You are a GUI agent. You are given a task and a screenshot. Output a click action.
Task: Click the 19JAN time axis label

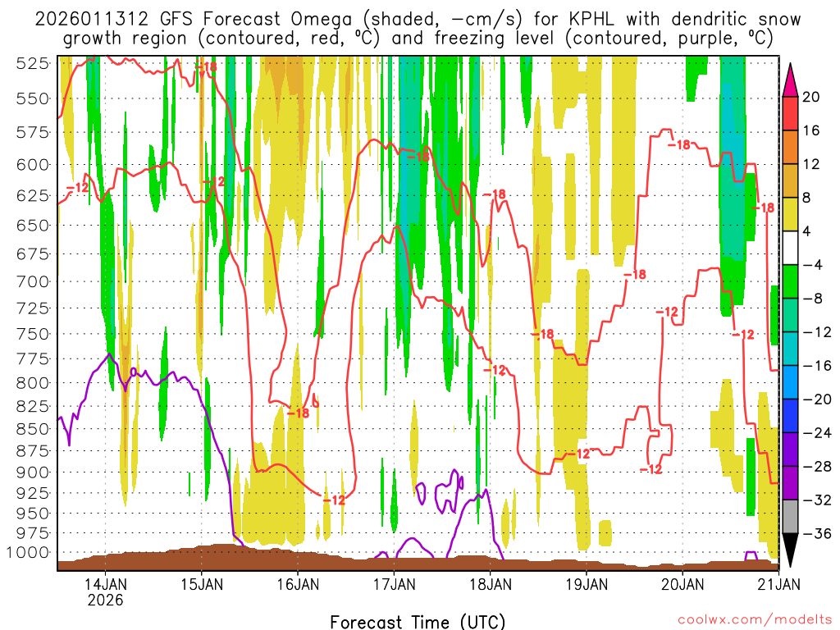[587, 584]
